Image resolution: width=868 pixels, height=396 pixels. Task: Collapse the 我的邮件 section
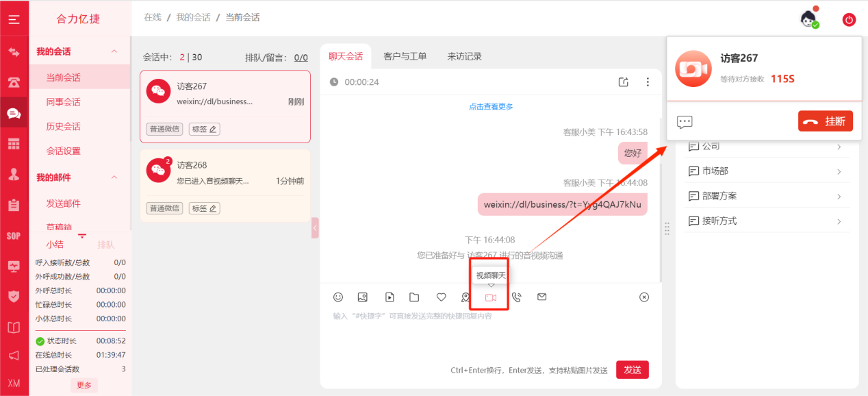(x=114, y=177)
